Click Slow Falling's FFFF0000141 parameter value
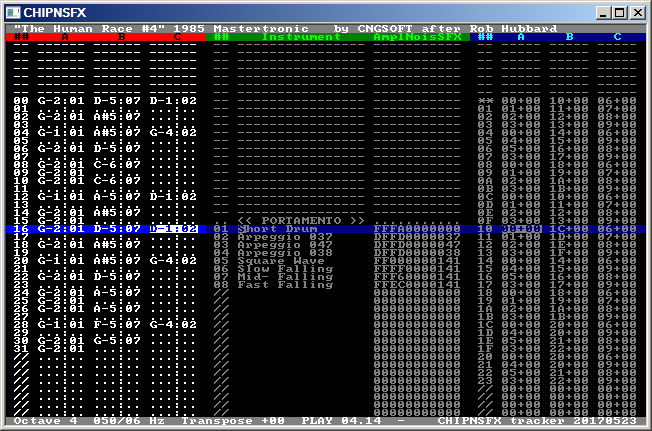The width and height of the screenshot is (652, 431). pos(417,268)
